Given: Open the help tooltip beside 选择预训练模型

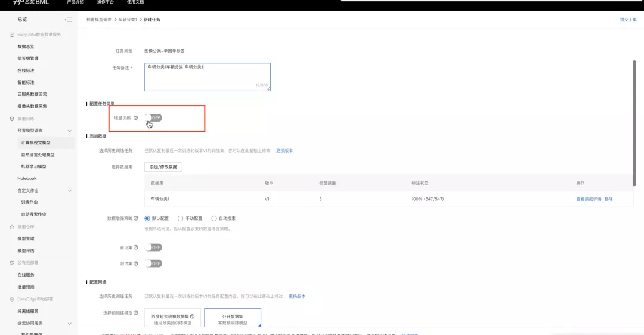Looking at the screenshot, I should pos(135,312).
